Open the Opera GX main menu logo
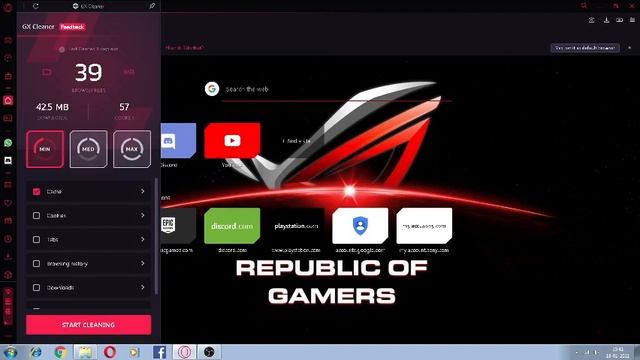The width and height of the screenshot is (640, 360). (8, 7)
